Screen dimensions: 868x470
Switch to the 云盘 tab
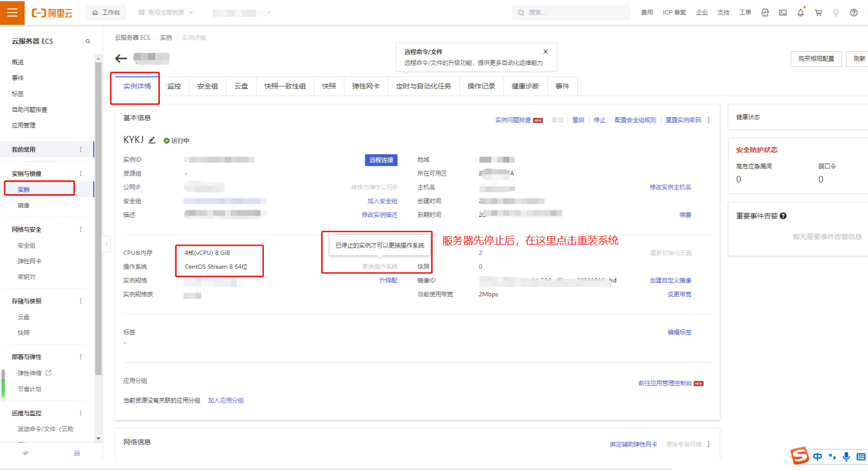click(x=241, y=86)
